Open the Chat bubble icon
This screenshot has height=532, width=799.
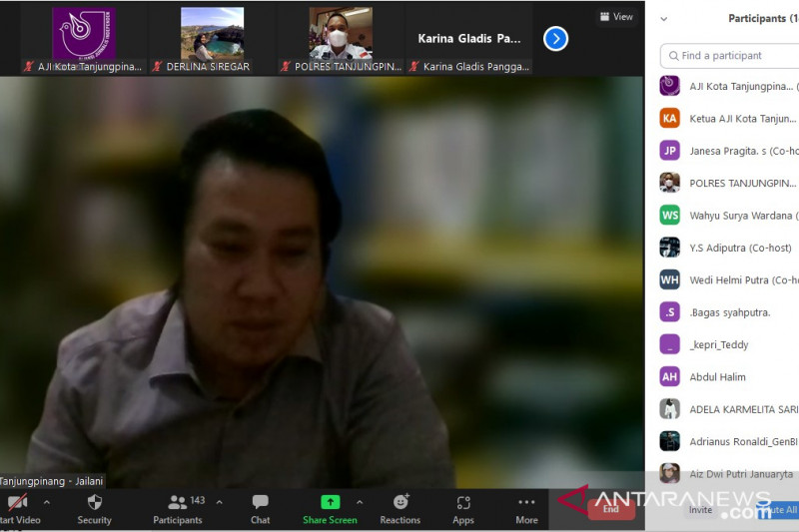(260, 502)
